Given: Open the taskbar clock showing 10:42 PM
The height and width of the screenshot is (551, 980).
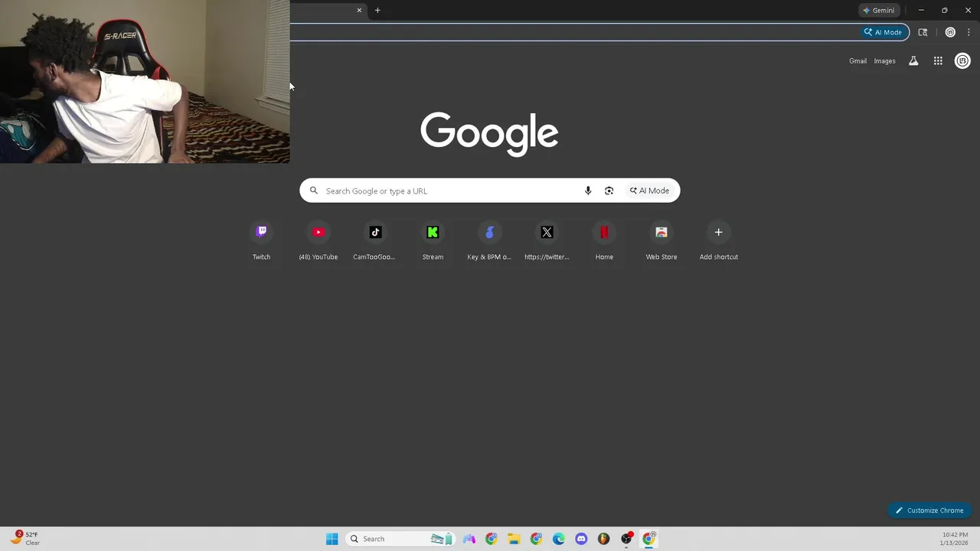Looking at the screenshot, I should point(955,539).
